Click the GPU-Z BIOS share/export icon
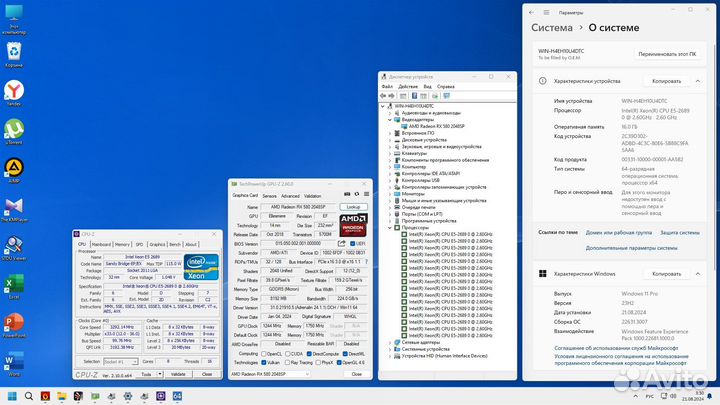Viewport: 720px width, 405px height. (x=342, y=243)
